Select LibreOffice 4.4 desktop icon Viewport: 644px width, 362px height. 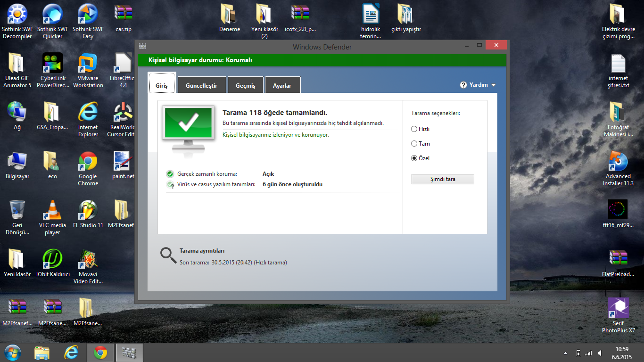123,71
